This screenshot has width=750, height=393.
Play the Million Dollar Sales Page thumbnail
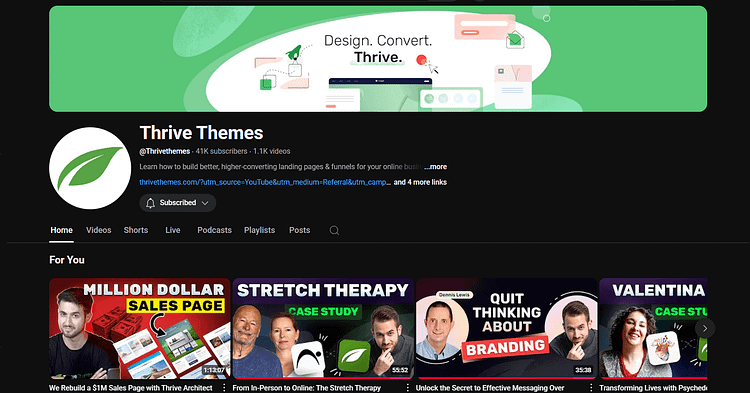tap(140, 328)
